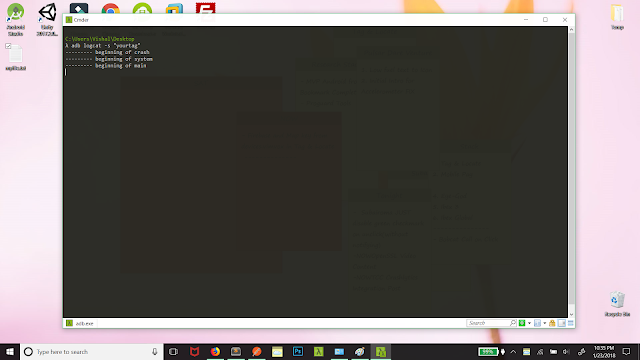640x360 pixels.
Task: Open Firefox from the taskbar
Action: (215, 351)
